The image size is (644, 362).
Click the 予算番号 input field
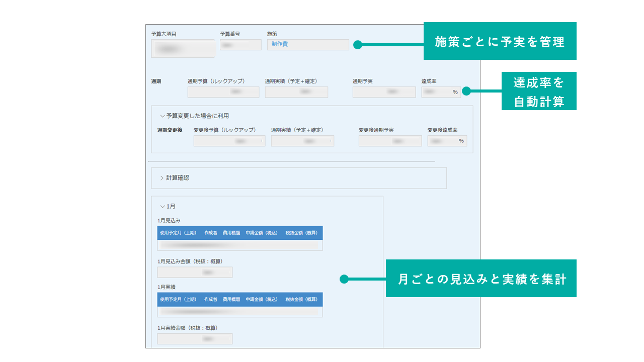[x=240, y=45]
